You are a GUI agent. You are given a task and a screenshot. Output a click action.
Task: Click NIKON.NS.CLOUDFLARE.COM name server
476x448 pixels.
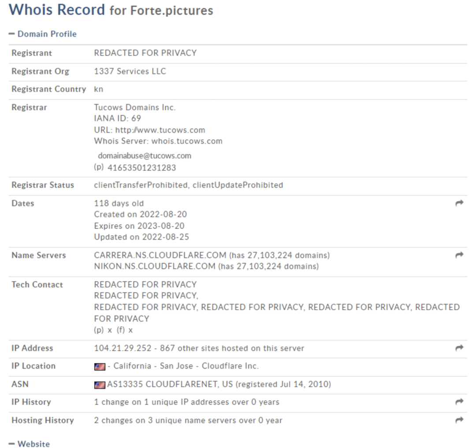pyautogui.click(x=155, y=267)
